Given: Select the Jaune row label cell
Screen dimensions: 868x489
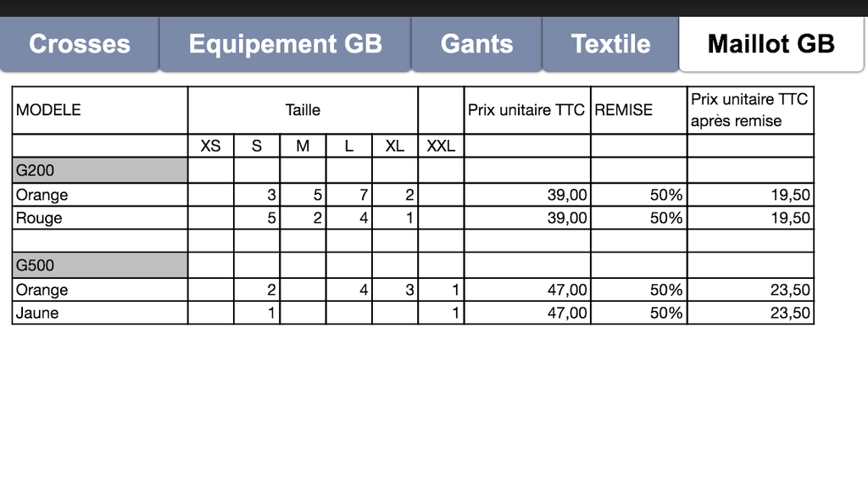Looking at the screenshot, I should [100, 313].
